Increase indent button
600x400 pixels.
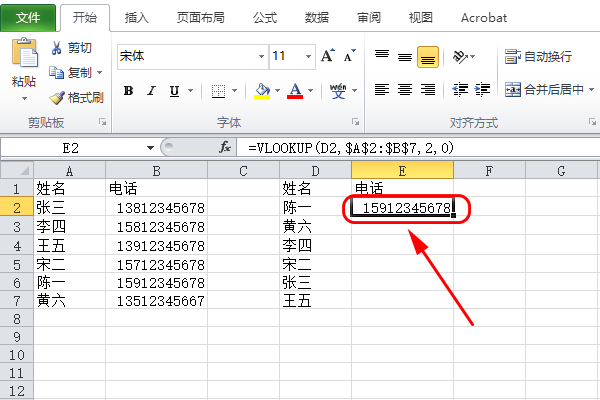pyautogui.click(x=482, y=90)
